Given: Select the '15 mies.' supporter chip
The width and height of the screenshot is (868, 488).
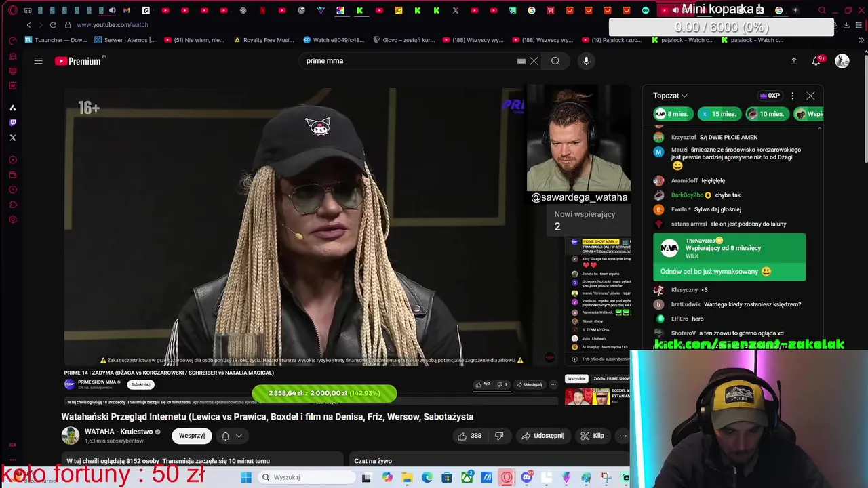Looking at the screenshot, I should pos(718,114).
